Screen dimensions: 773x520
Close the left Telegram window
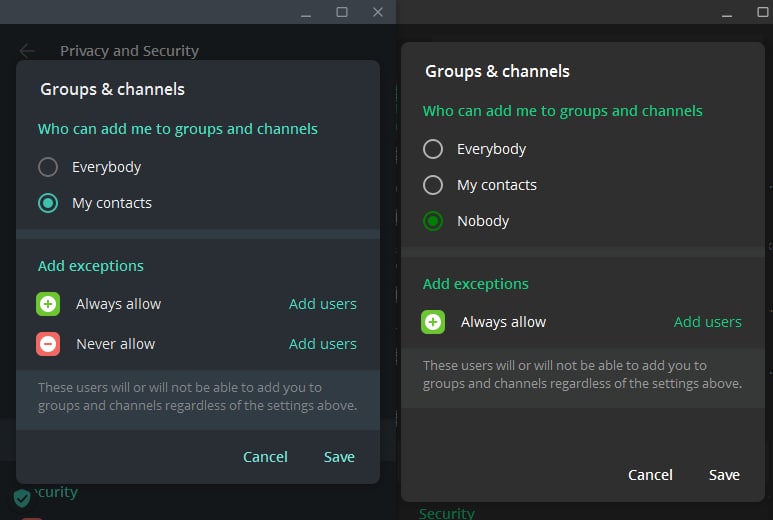[378, 12]
